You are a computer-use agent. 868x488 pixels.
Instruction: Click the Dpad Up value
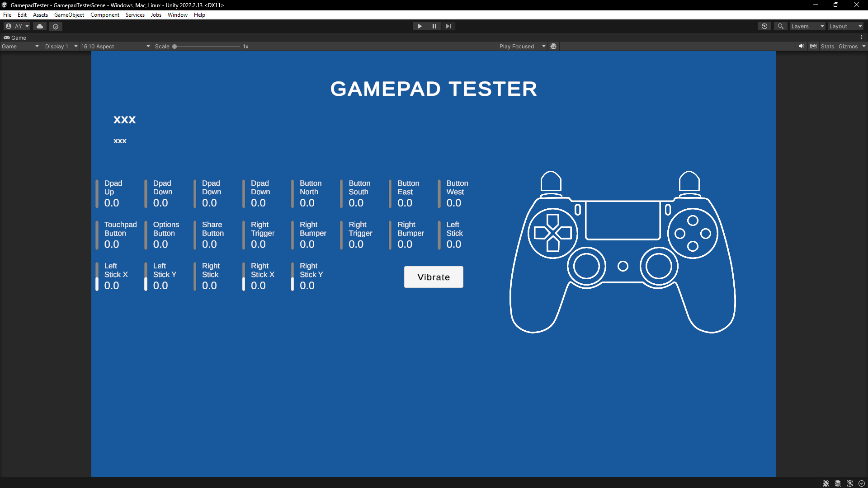click(x=112, y=203)
